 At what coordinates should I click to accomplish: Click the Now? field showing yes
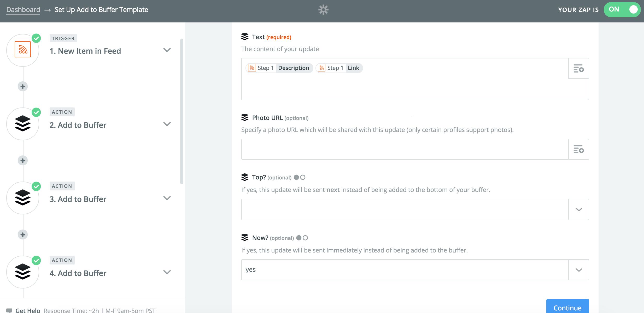tap(405, 270)
